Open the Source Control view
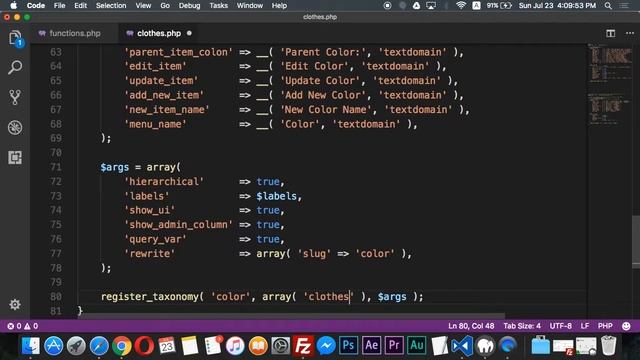Screen dimensions: 640x360 point(15,97)
